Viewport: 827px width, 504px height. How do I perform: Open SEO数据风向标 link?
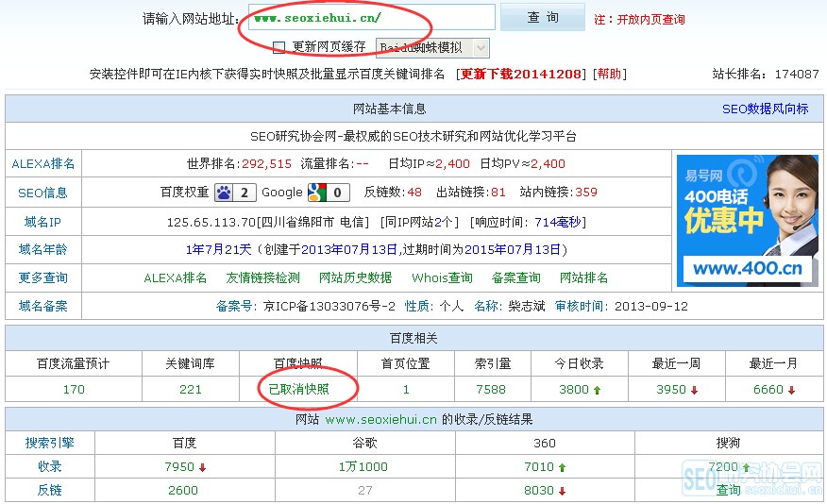click(766, 109)
